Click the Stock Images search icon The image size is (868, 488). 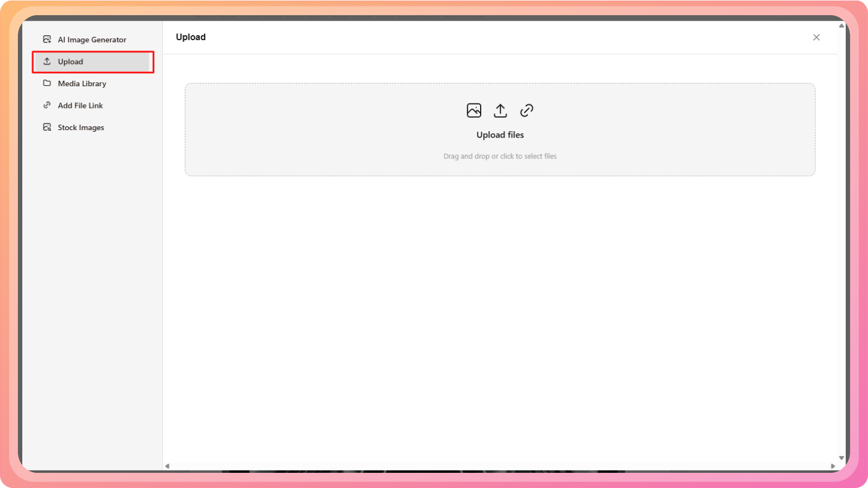coord(47,127)
